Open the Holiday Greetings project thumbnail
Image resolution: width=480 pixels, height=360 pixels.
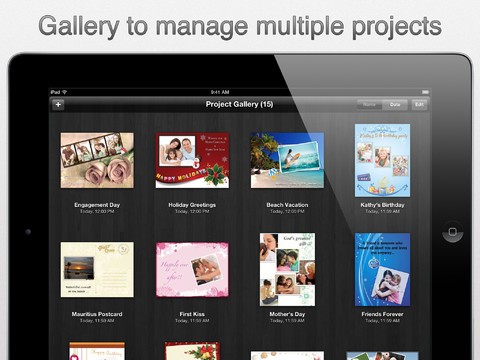[x=192, y=160]
